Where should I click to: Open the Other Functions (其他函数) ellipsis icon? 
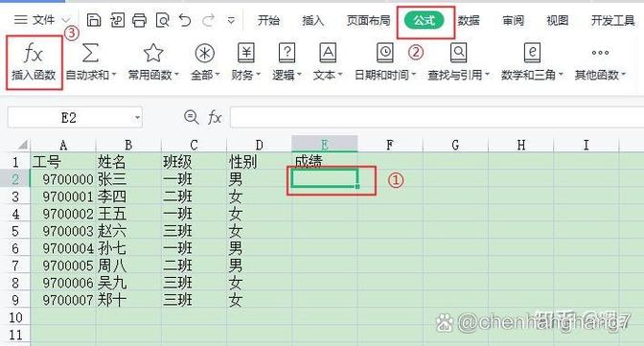600,53
